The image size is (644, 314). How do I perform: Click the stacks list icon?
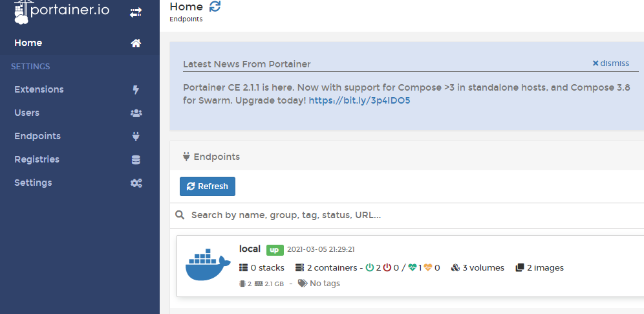click(244, 267)
